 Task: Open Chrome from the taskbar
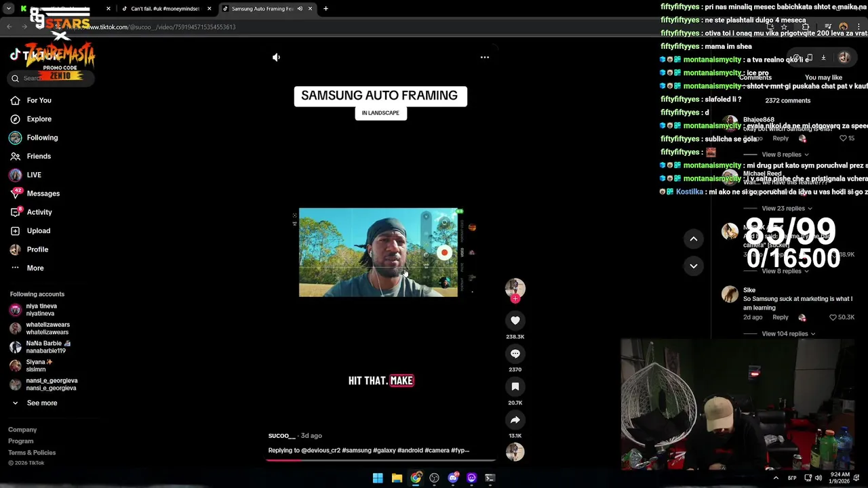point(416,478)
